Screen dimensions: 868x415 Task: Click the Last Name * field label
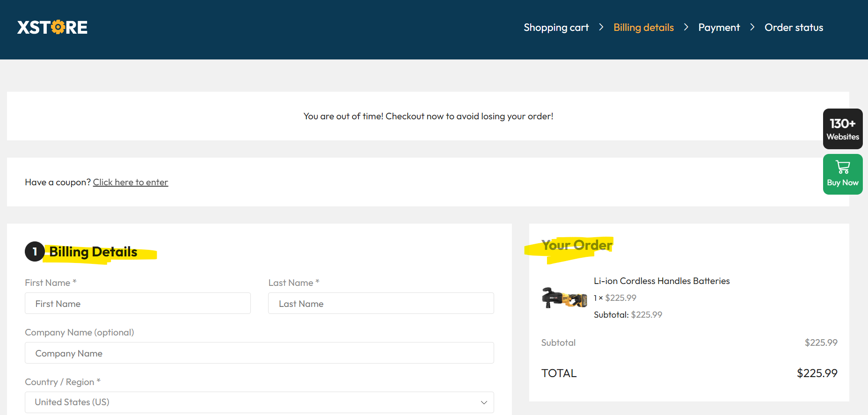click(294, 283)
